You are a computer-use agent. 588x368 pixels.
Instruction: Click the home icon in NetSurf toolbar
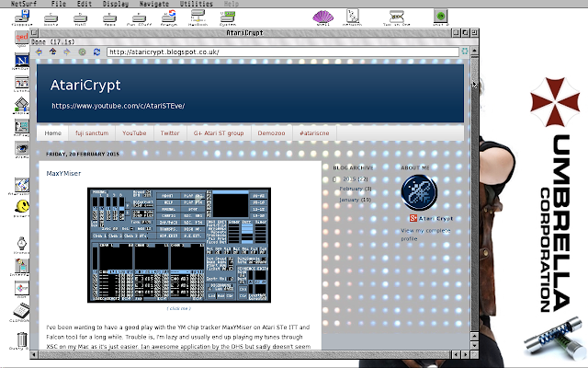[x=53, y=52]
